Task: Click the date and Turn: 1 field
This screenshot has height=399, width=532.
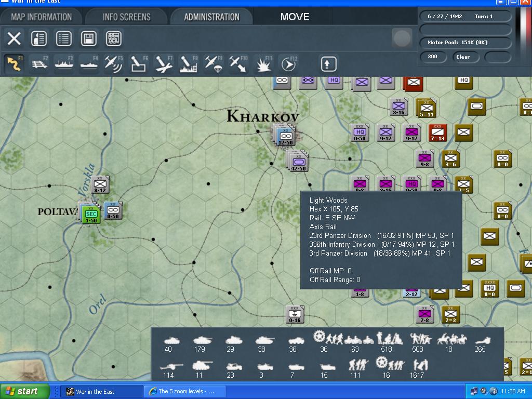Action: (x=465, y=16)
